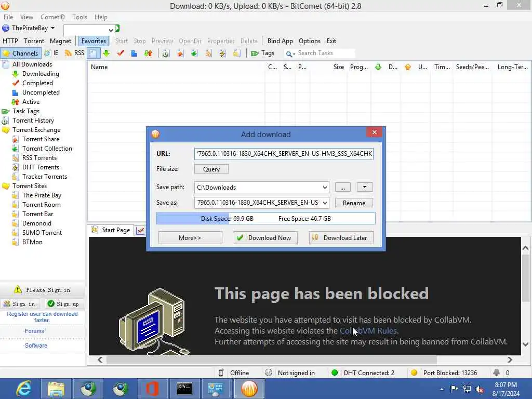
Task: Expand the torrent search combo box
Action: [111, 30]
